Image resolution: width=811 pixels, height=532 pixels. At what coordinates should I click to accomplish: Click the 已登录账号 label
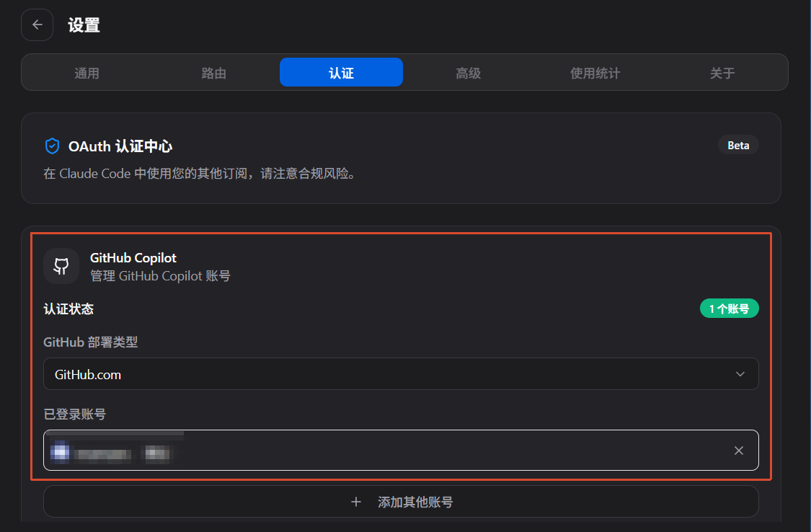[75, 414]
